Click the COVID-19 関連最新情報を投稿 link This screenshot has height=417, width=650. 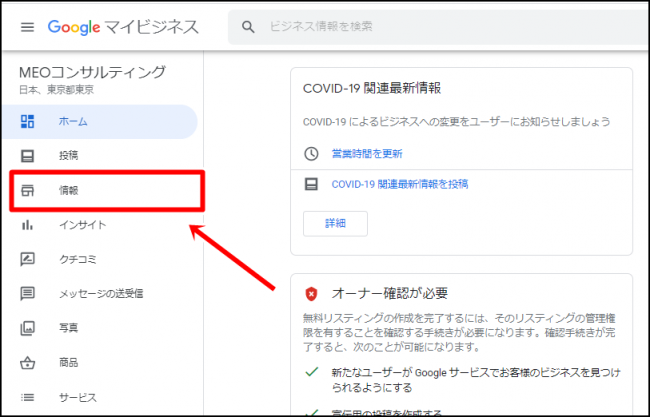tap(400, 184)
